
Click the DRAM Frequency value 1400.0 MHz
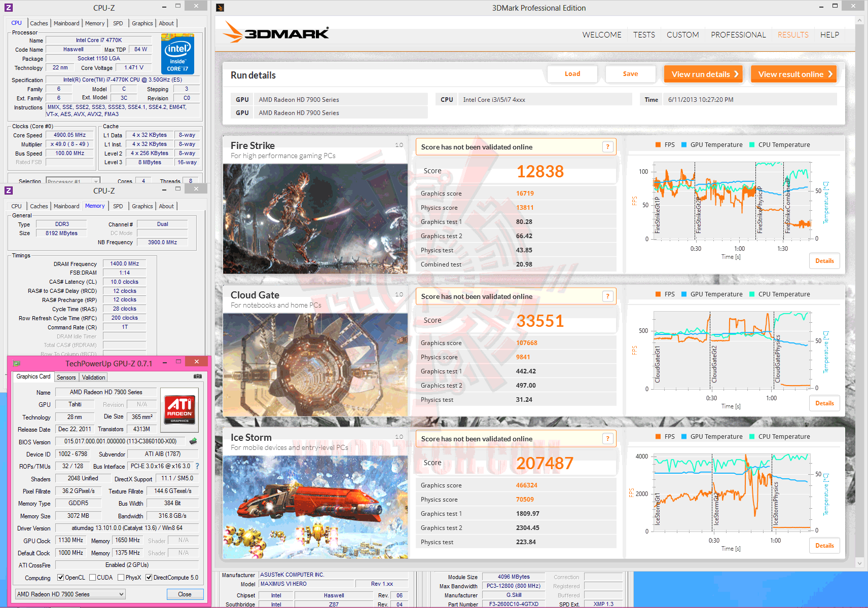coord(125,263)
